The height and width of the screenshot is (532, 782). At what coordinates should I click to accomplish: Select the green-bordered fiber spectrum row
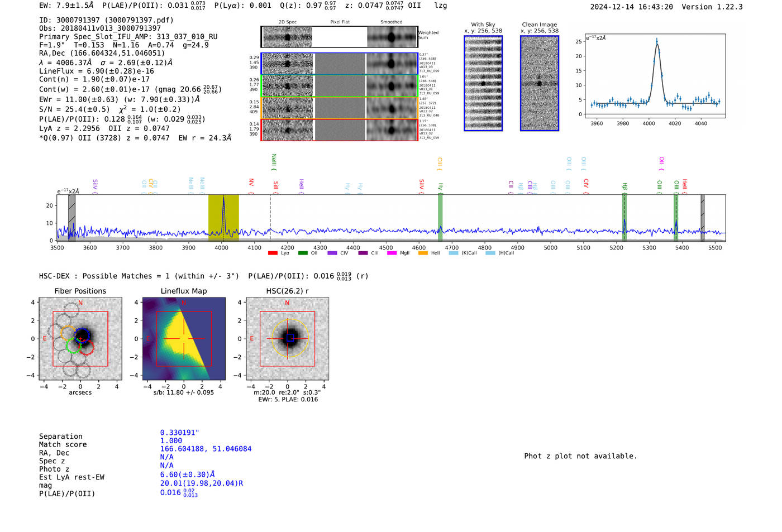click(x=339, y=86)
